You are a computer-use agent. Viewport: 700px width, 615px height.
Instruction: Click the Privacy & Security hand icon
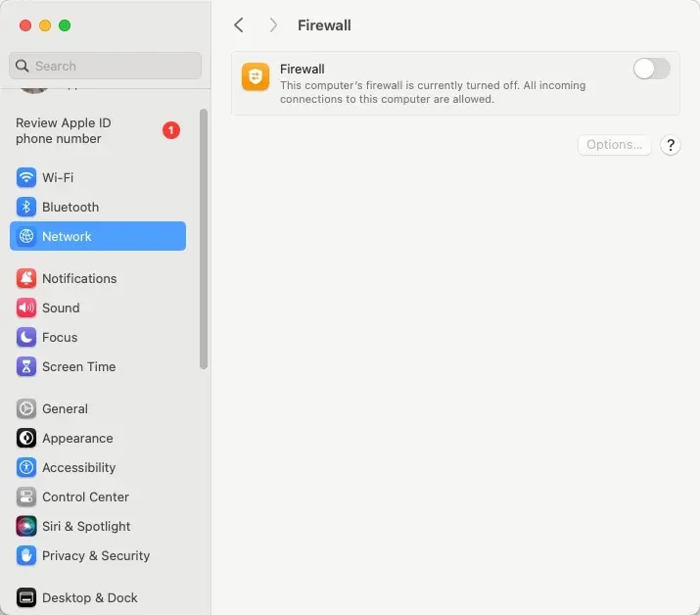click(x=26, y=555)
